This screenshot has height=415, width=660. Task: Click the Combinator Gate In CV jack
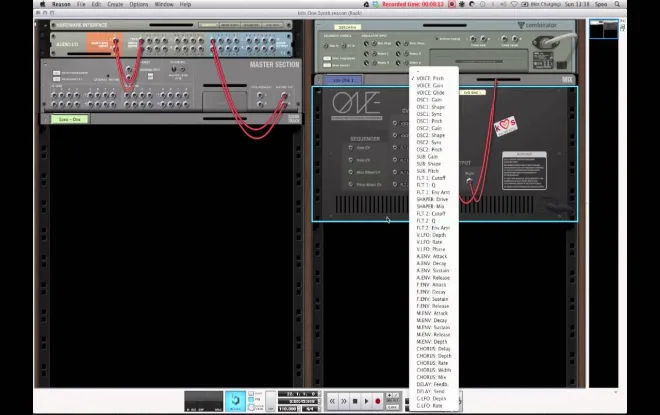click(x=326, y=45)
